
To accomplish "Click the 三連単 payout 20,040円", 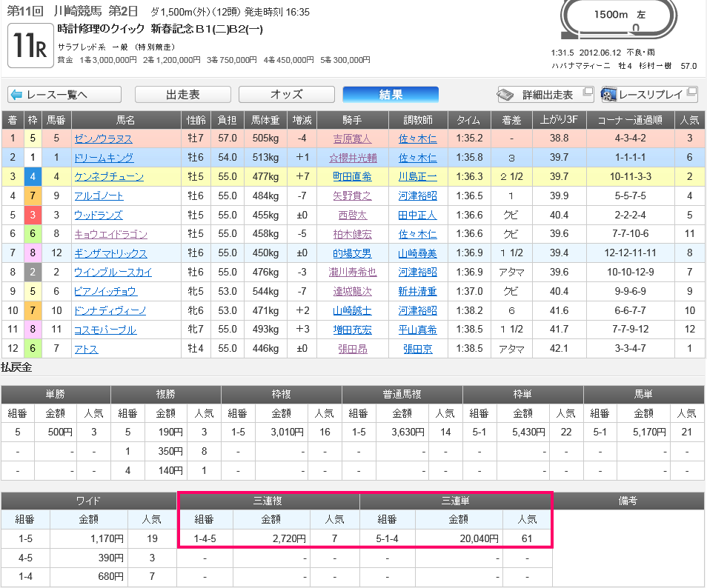I will [x=479, y=539].
